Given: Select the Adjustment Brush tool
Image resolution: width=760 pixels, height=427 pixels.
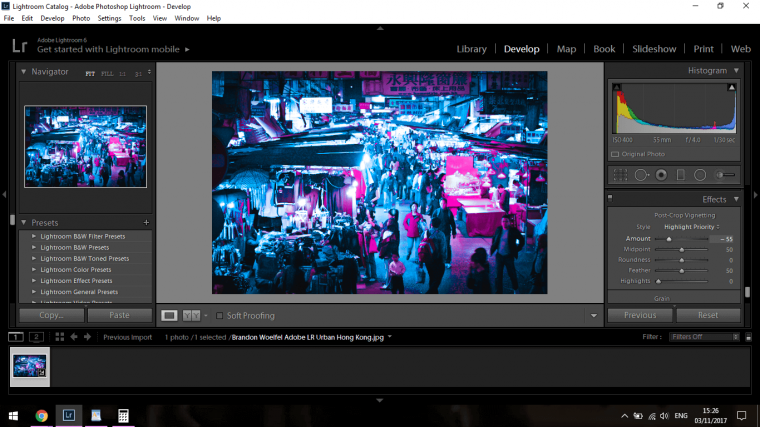Looking at the screenshot, I should pyautogui.click(x=725, y=175).
